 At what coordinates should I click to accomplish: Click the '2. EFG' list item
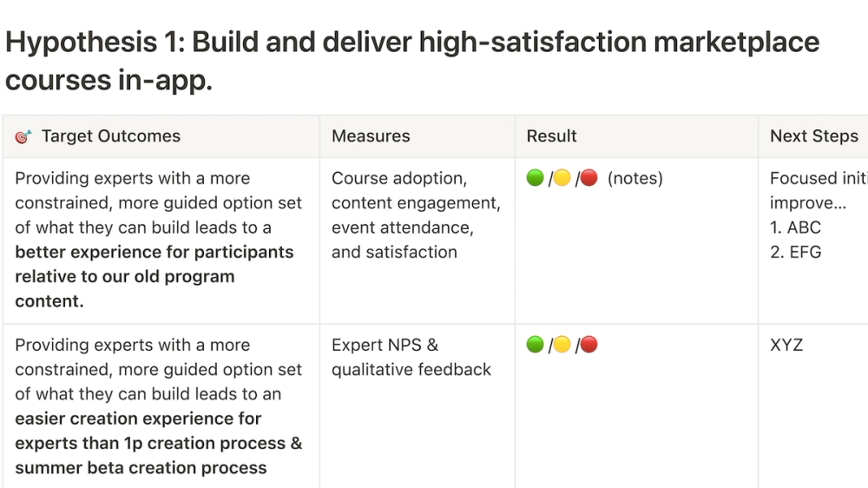[x=795, y=252]
